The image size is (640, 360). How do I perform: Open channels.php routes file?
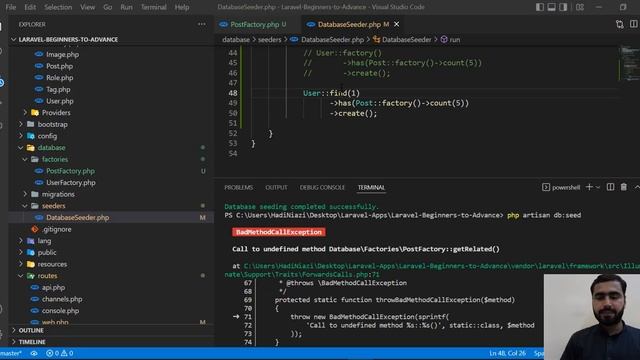62,299
